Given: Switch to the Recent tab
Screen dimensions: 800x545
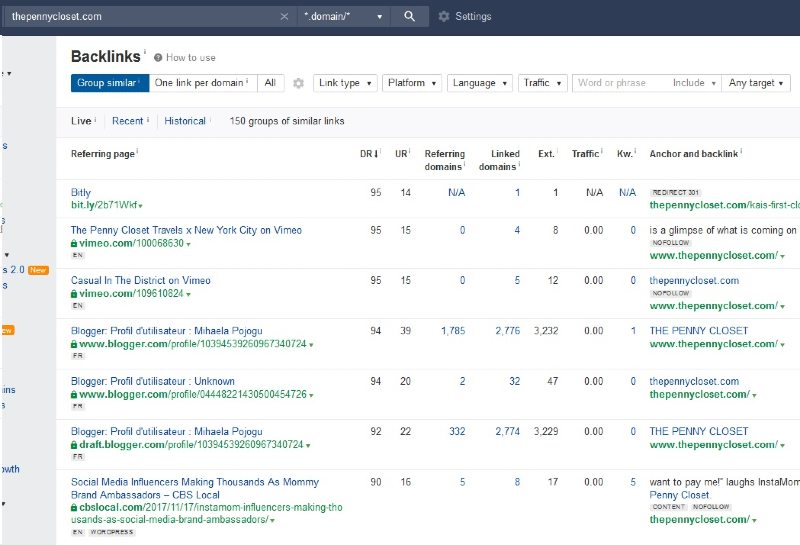Looking at the screenshot, I should pos(128,121).
